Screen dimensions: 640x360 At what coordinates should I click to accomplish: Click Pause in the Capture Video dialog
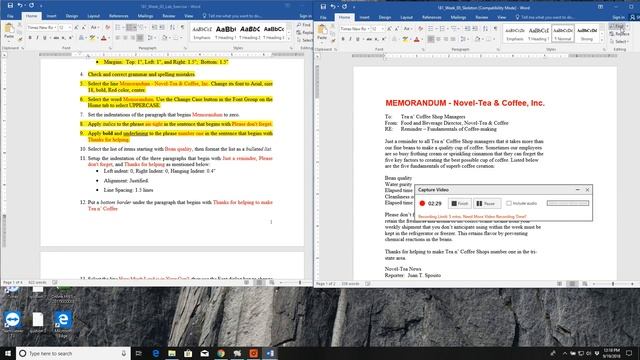point(487,203)
